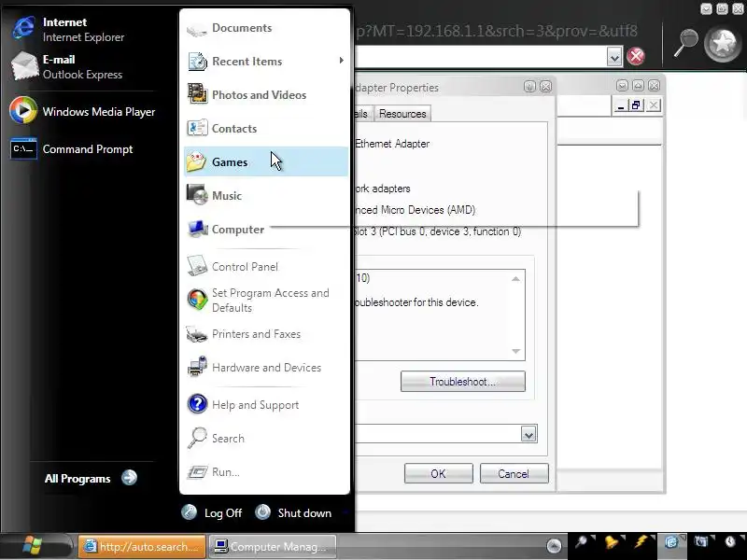
Task: Click help button on adapter properties dialog
Action: pos(529,86)
